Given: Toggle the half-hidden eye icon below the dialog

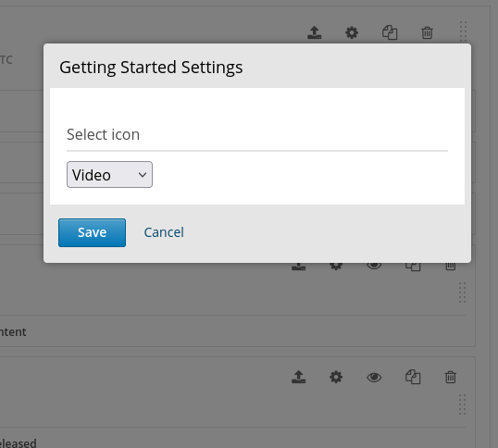Looking at the screenshot, I should [x=374, y=266].
